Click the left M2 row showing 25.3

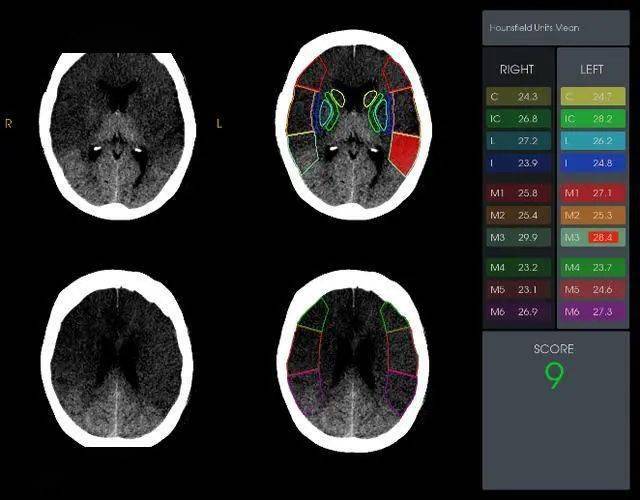(x=593, y=214)
